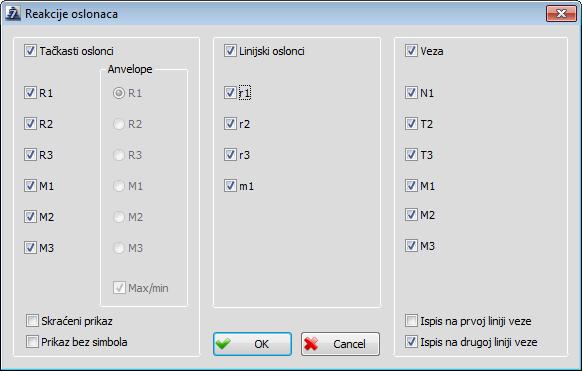Enable Ispis na prvoj liniji veze

click(411, 321)
